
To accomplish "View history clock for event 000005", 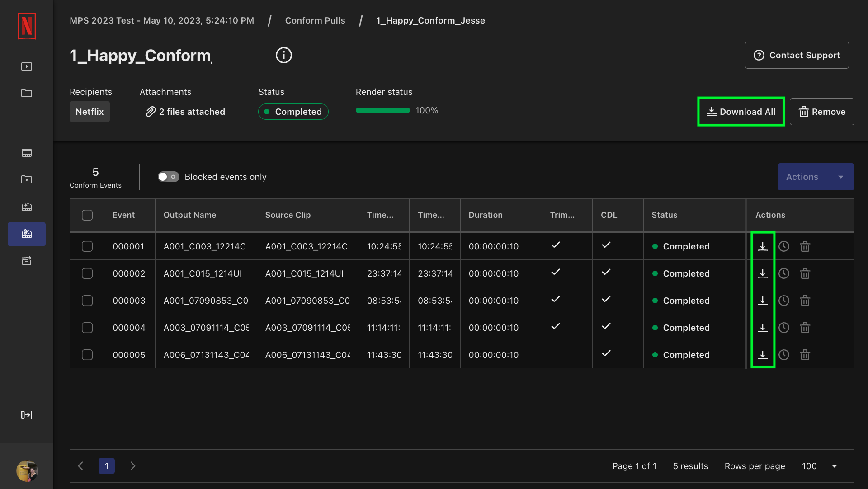I will point(784,355).
